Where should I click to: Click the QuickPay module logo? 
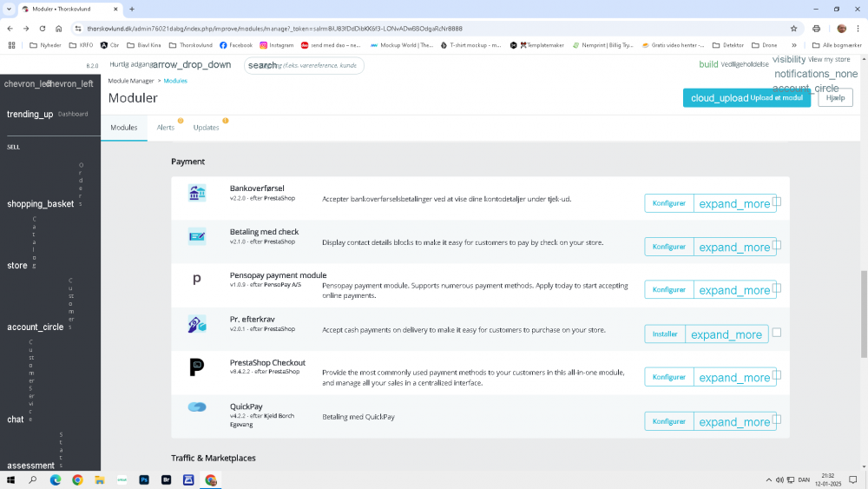coord(197,407)
